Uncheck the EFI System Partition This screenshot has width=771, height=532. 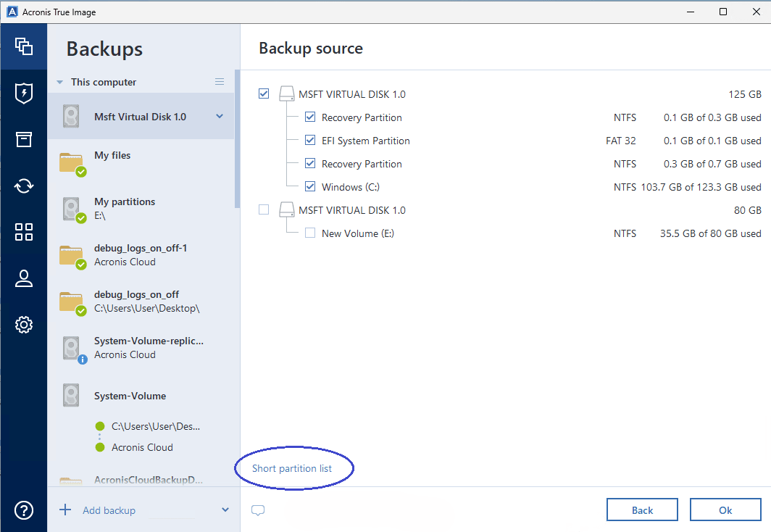[310, 140]
